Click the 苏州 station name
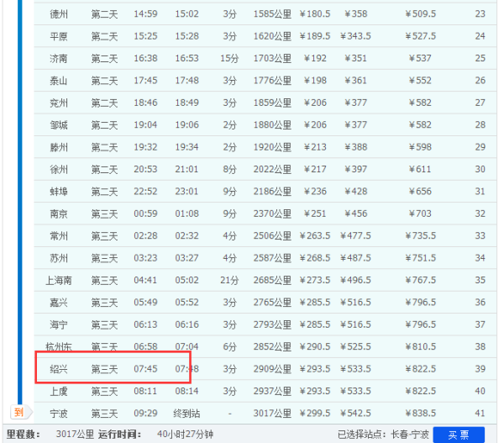The height and width of the screenshot is (443, 504). (x=59, y=258)
